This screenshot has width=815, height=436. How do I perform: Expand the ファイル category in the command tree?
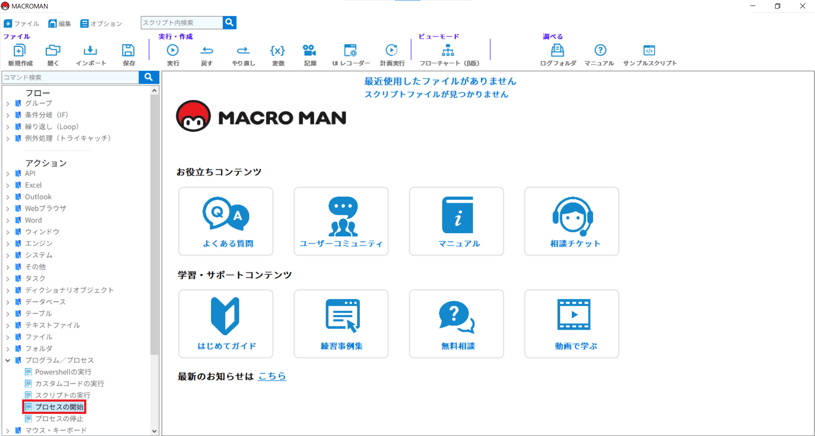pyautogui.click(x=8, y=337)
